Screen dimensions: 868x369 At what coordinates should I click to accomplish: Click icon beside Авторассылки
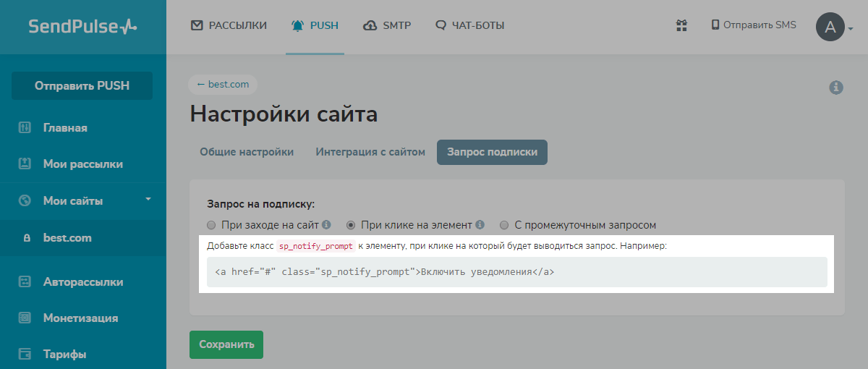pos(25,282)
